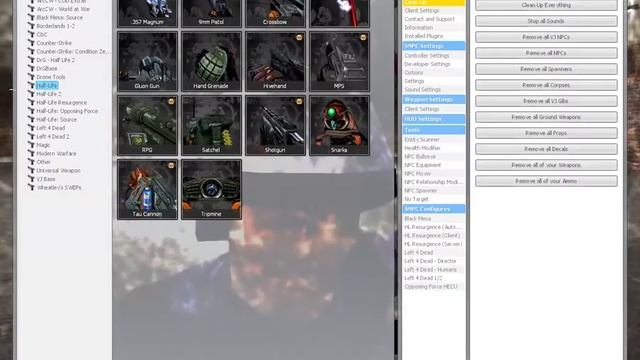Expand the HUD Settings section
The width and height of the screenshot is (640, 360).
coord(433,119)
